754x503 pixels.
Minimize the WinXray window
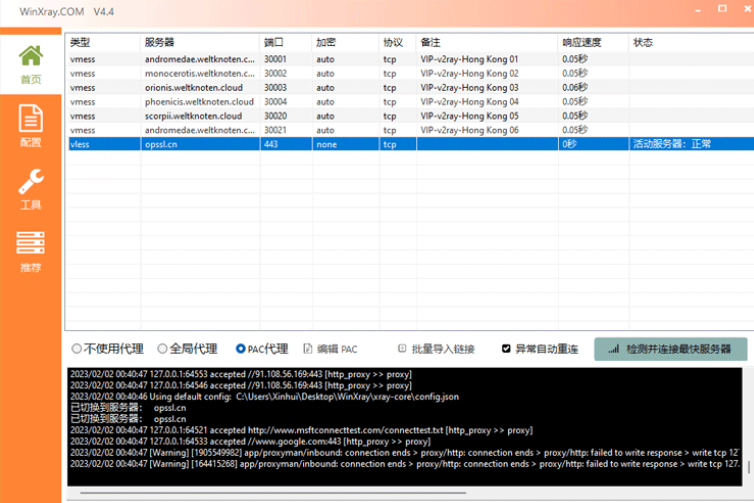(x=698, y=10)
